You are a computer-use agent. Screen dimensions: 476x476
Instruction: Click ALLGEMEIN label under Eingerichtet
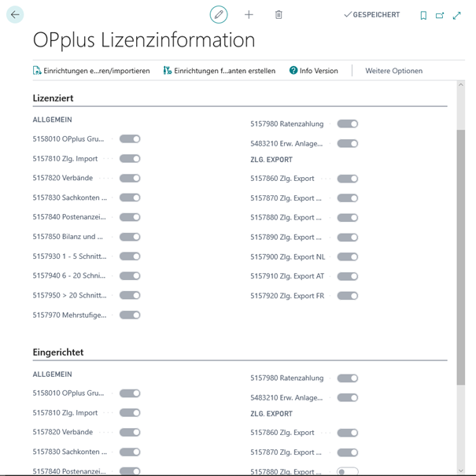click(x=52, y=374)
